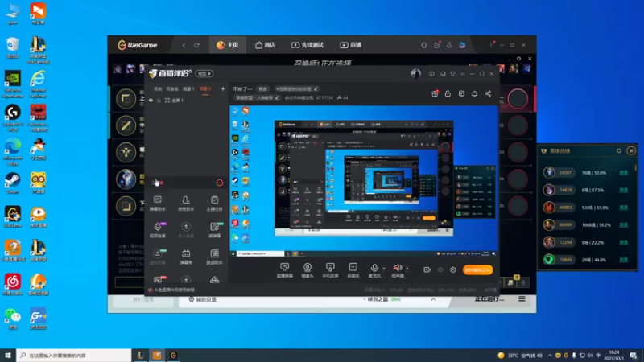Add a new scene with plus button

(x=223, y=88)
